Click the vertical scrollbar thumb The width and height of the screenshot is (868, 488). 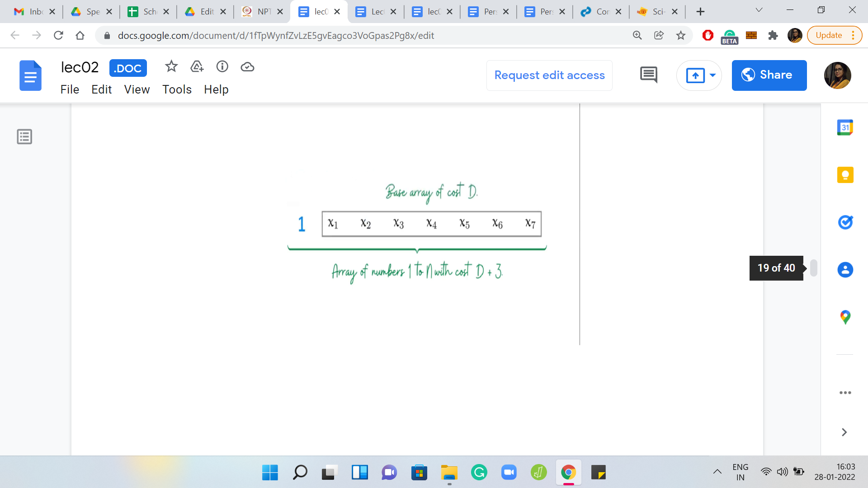pyautogui.click(x=813, y=267)
